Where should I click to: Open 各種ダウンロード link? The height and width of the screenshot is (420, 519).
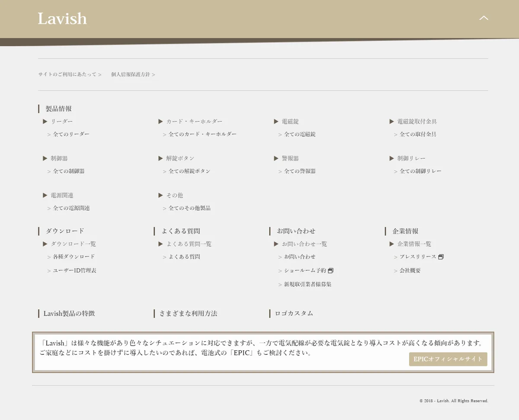click(x=74, y=256)
